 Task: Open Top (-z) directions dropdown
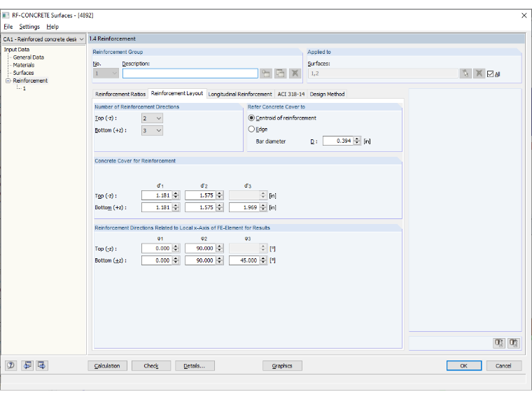point(152,118)
